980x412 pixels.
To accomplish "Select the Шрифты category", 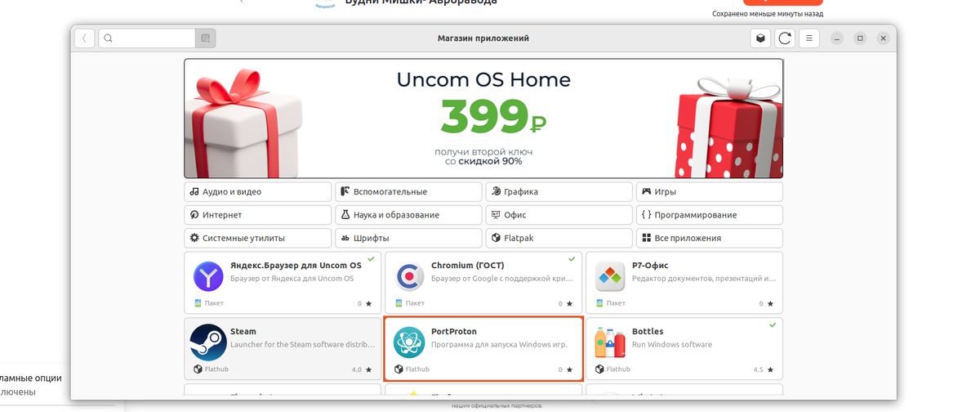I will 408,238.
